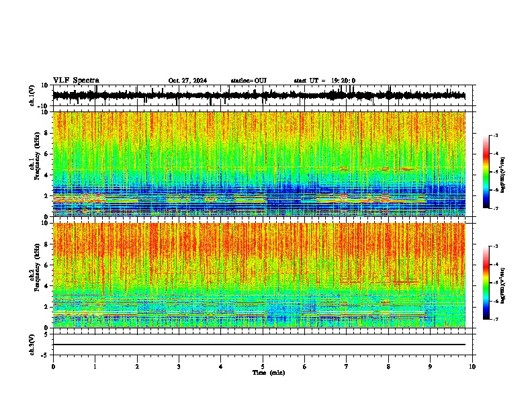Click the "Time (min)" axis label

(269, 373)
